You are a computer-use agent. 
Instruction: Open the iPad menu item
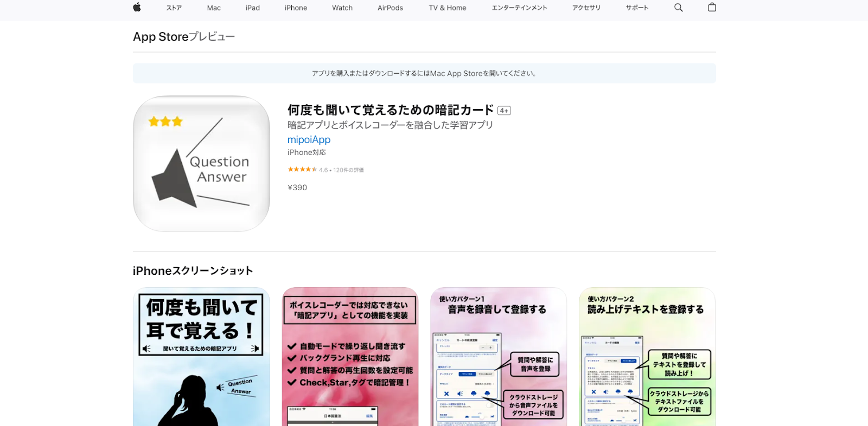coord(253,8)
